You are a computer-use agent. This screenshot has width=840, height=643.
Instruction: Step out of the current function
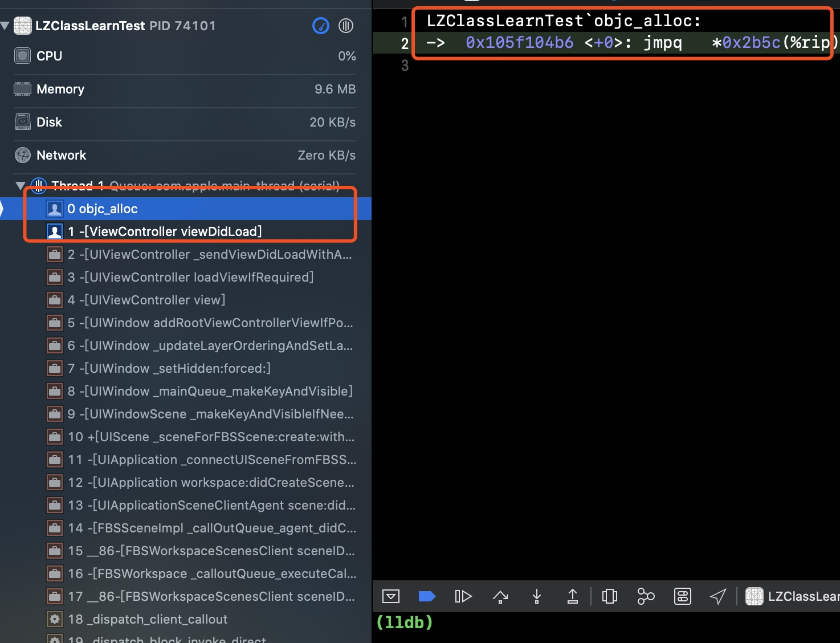point(573,596)
